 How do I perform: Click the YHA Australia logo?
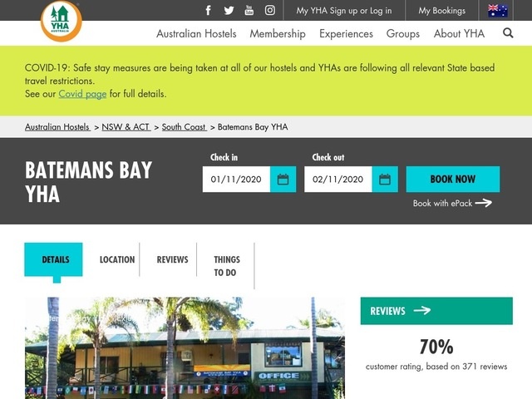[x=61, y=21]
